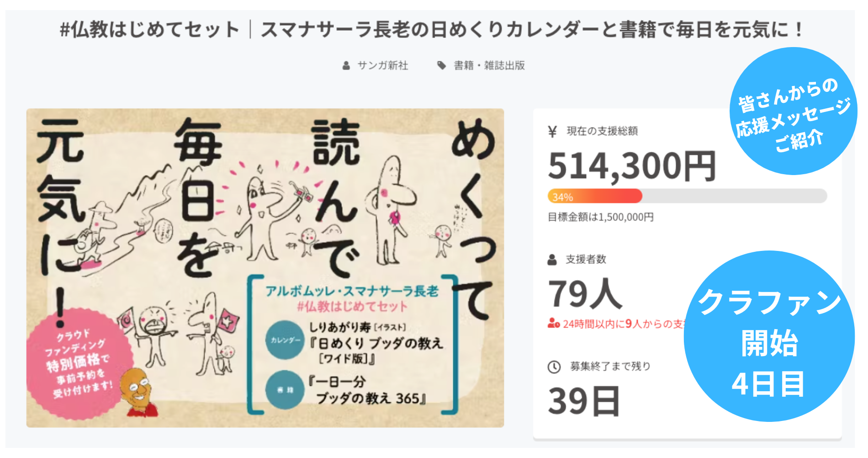The width and height of the screenshot is (868, 458).
Task: Click the 39日 remaining days figure
Action: [x=584, y=401]
